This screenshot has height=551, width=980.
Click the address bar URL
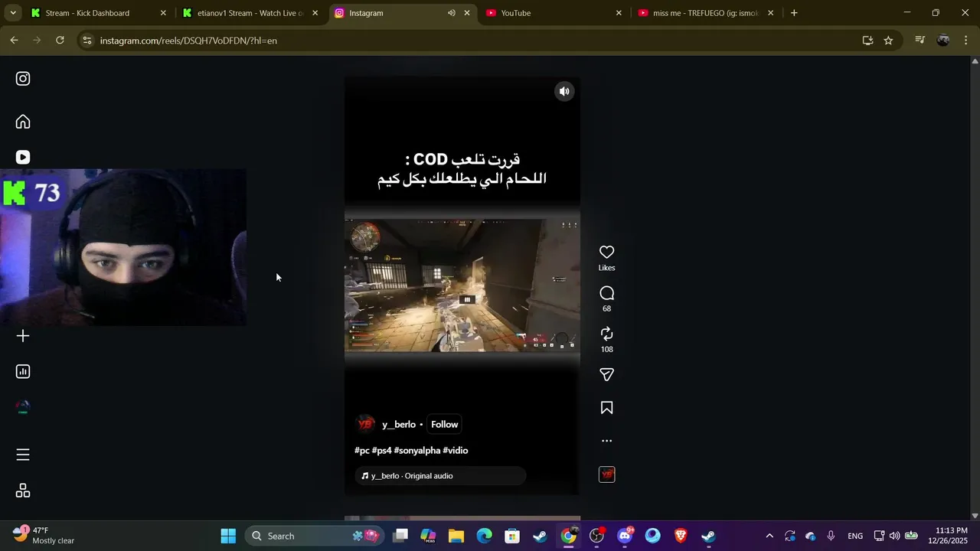point(188,41)
